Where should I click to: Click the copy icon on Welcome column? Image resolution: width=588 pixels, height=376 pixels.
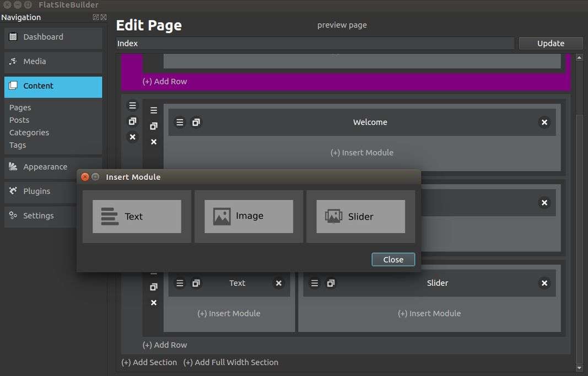click(x=196, y=122)
